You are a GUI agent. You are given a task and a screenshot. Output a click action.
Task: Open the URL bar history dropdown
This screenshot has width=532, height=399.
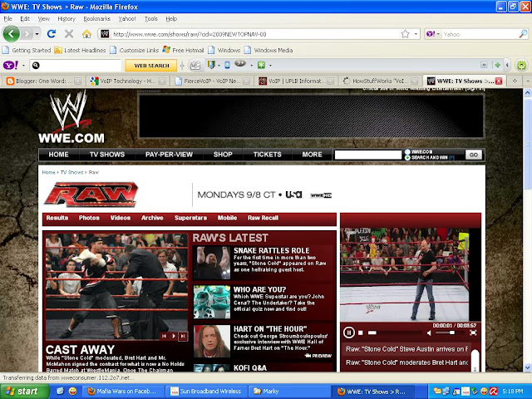[x=416, y=34]
